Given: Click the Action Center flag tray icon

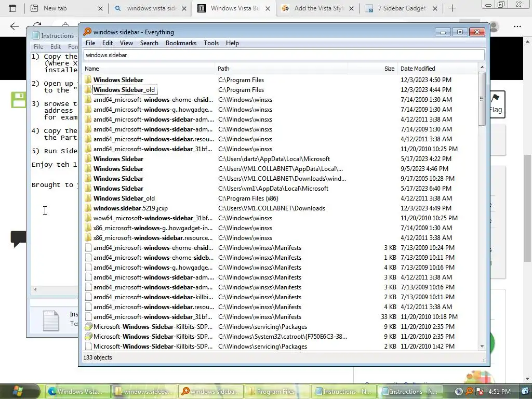Looking at the screenshot, I should (x=480, y=392).
